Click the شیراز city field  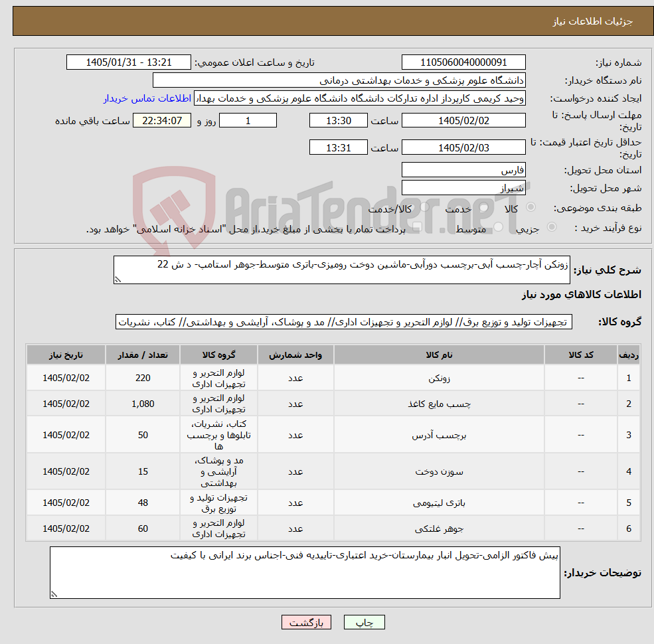pos(463,188)
